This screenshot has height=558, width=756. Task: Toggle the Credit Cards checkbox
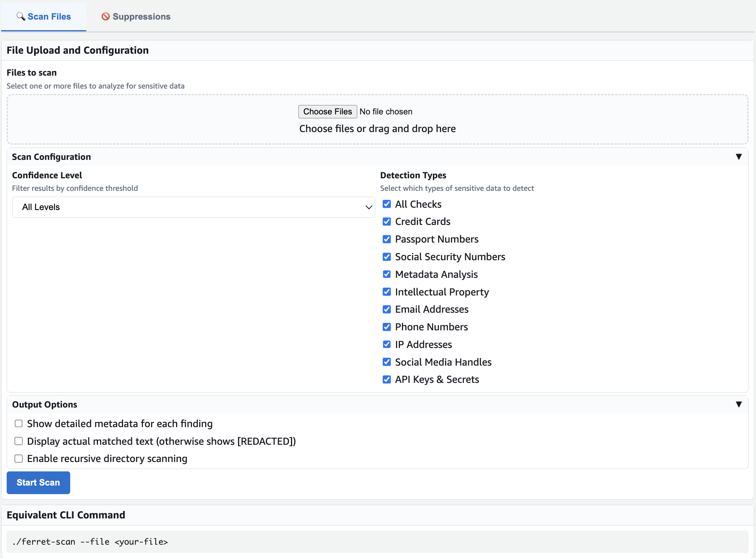[x=387, y=221]
